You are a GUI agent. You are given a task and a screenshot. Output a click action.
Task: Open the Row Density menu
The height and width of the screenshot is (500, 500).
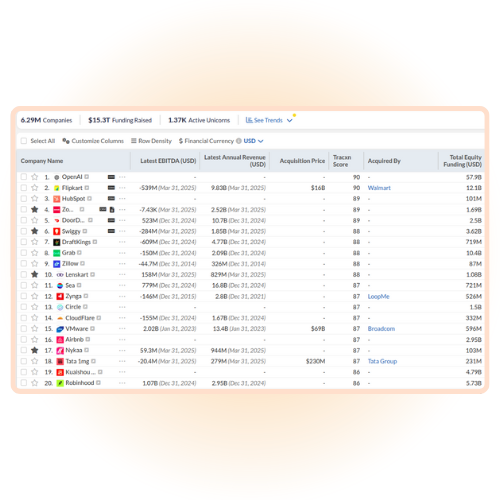point(151,141)
